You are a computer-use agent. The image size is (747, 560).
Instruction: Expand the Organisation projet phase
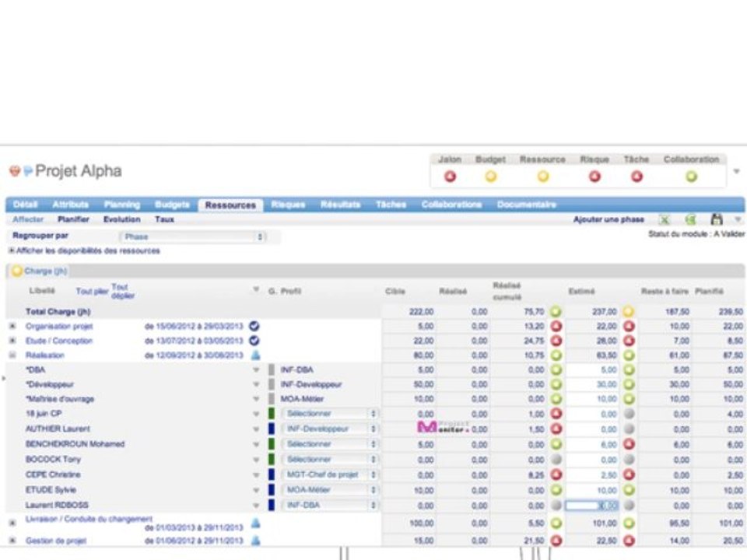(13, 326)
